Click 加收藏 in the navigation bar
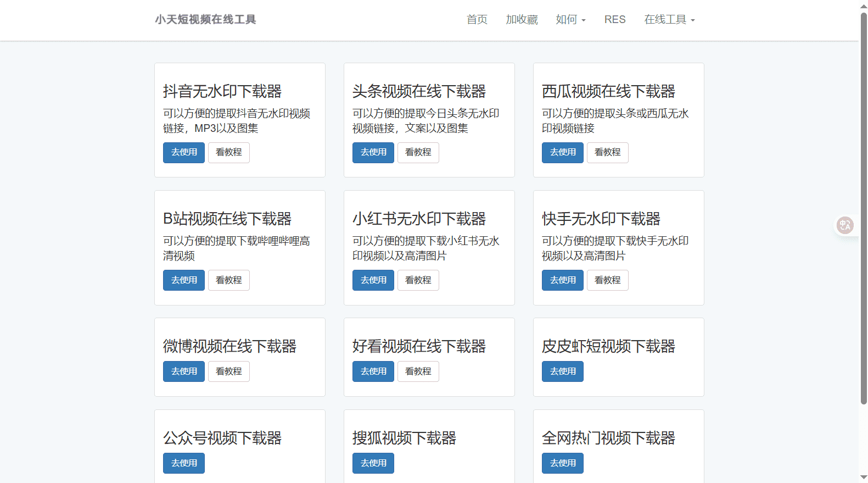Screen dimensions: 868x483 (522, 20)
